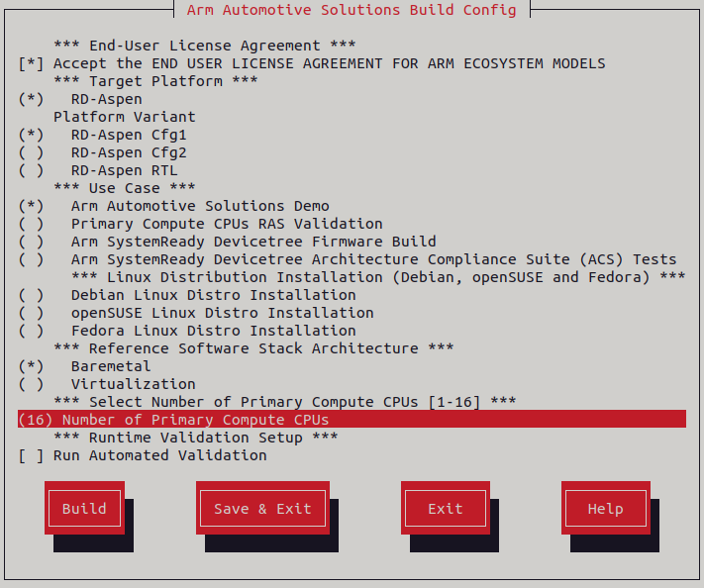Click the Reference Software Stack Architecture header
This screenshot has width=704, height=588.
click(x=253, y=347)
